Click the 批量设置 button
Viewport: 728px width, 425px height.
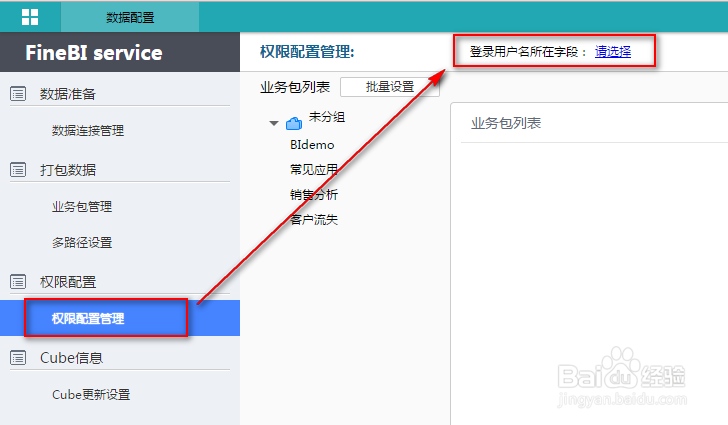coord(390,87)
